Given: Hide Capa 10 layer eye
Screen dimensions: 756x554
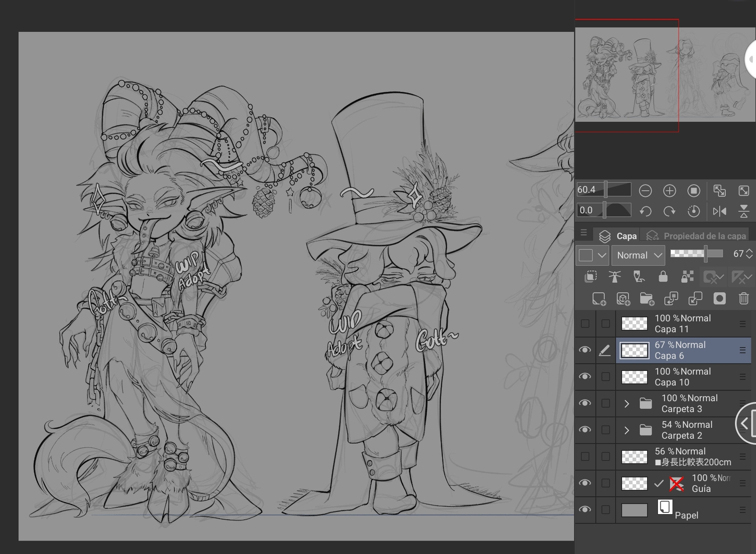Looking at the screenshot, I should tap(585, 377).
